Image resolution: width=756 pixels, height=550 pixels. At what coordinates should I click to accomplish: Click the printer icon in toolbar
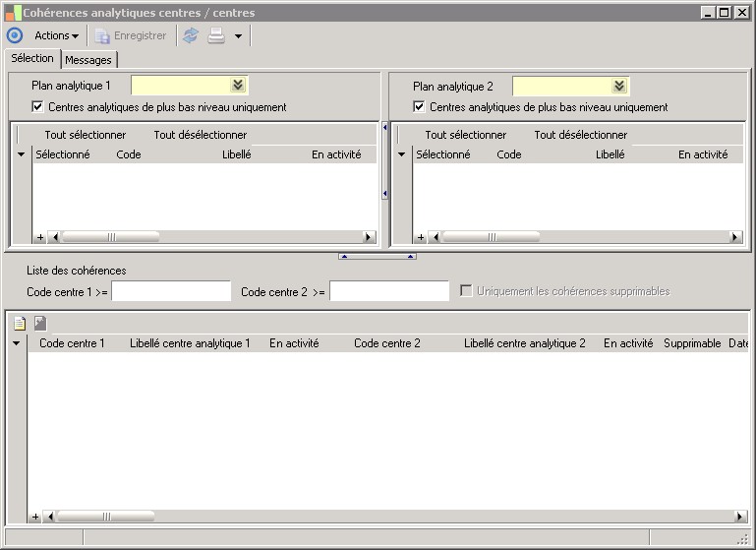coord(215,35)
